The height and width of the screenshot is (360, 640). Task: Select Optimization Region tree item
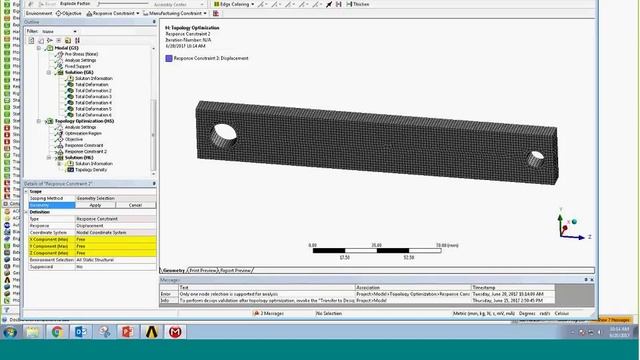point(83,133)
